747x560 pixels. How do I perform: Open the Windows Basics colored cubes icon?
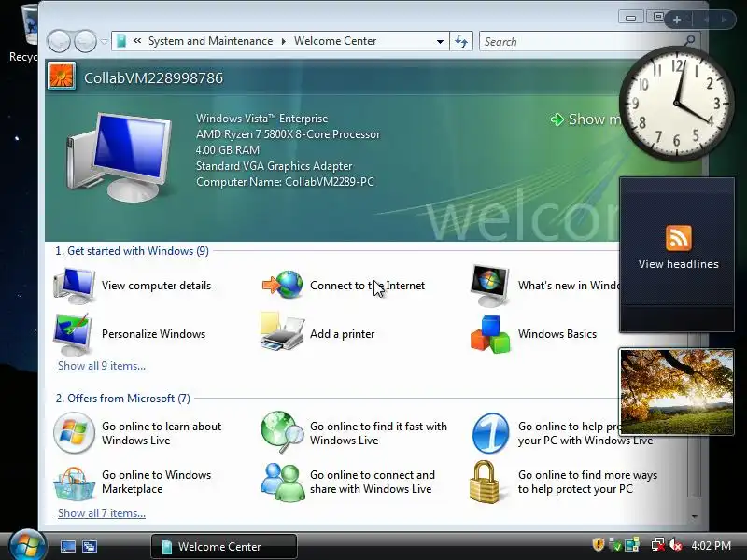click(x=490, y=334)
